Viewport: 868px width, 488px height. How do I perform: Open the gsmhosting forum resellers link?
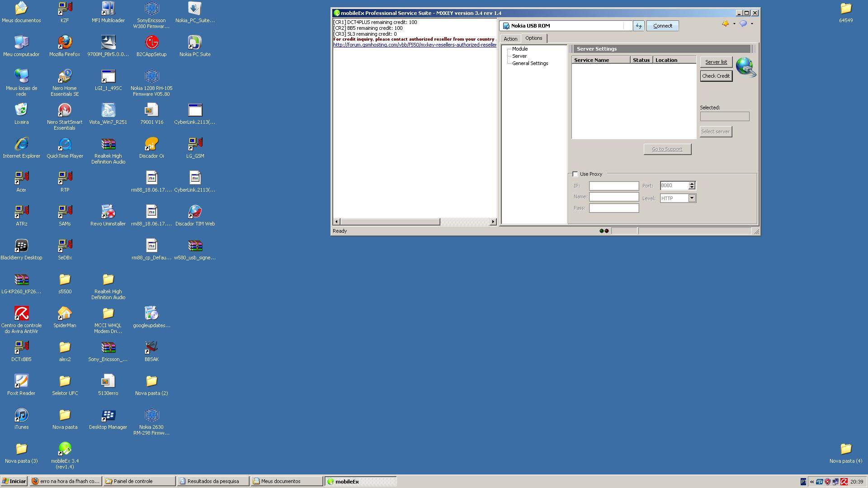coord(415,45)
